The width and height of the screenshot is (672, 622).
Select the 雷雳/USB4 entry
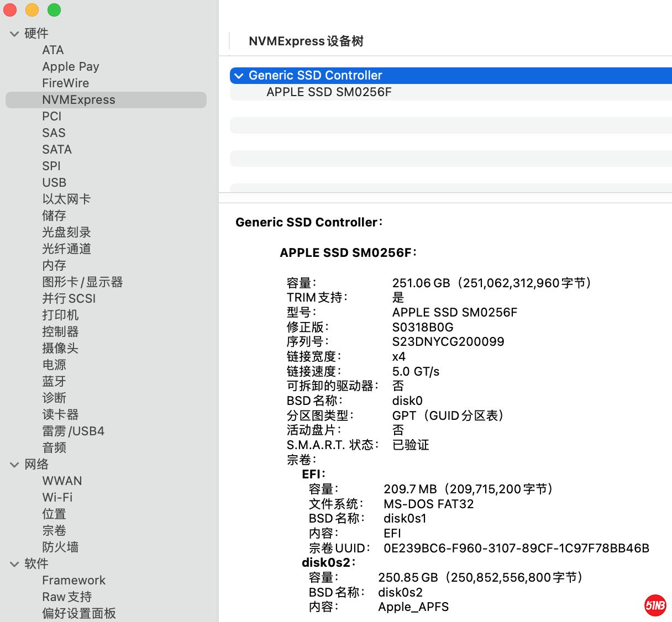coord(73,431)
